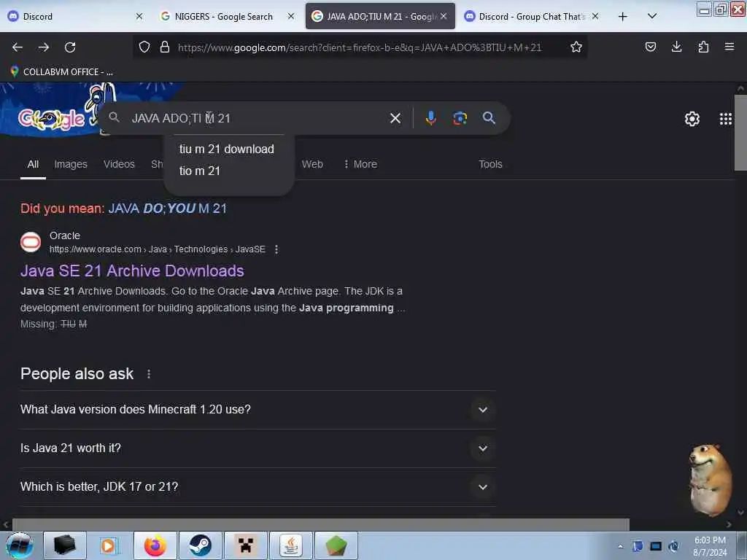The width and height of the screenshot is (747, 560).
Task: Open Steam from the taskbar
Action: pyautogui.click(x=200, y=545)
